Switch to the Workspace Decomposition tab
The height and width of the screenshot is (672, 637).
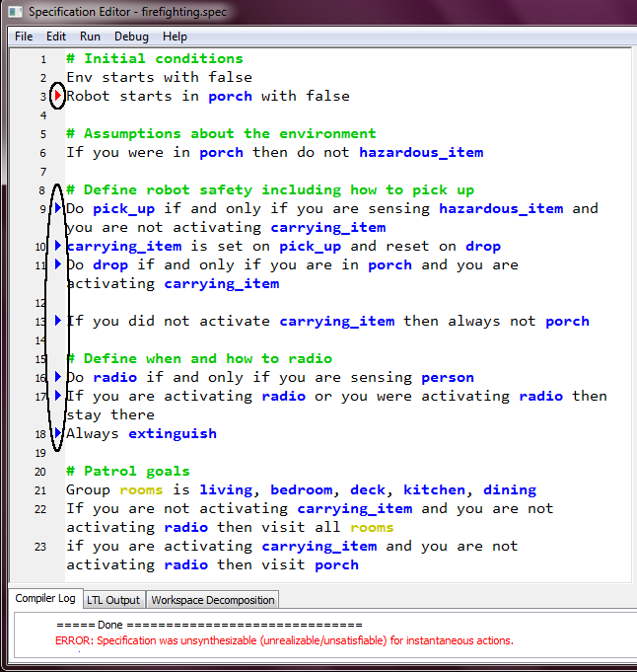213,599
